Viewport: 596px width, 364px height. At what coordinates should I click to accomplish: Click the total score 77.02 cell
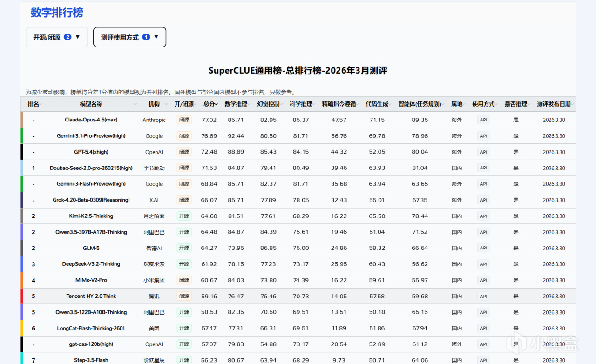[x=209, y=120]
